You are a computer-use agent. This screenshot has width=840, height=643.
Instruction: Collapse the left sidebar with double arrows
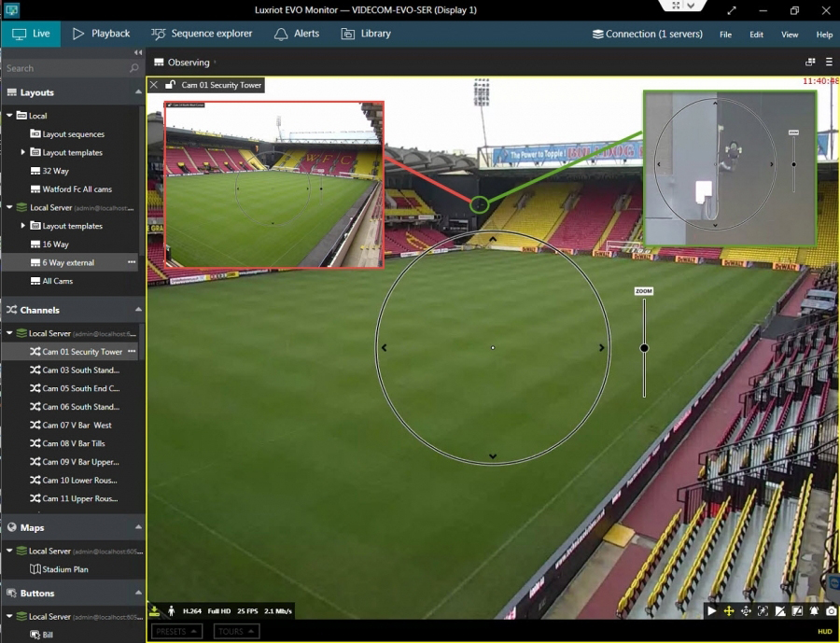pos(138,52)
